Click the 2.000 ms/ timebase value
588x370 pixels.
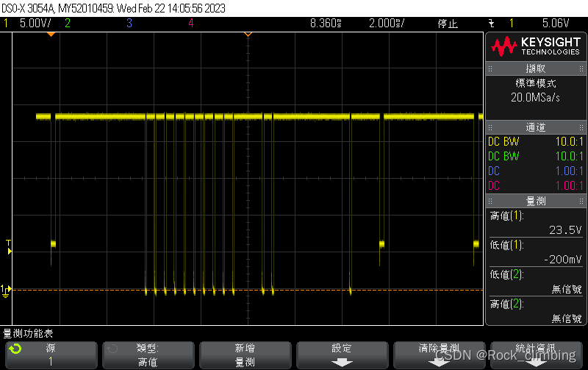point(387,24)
